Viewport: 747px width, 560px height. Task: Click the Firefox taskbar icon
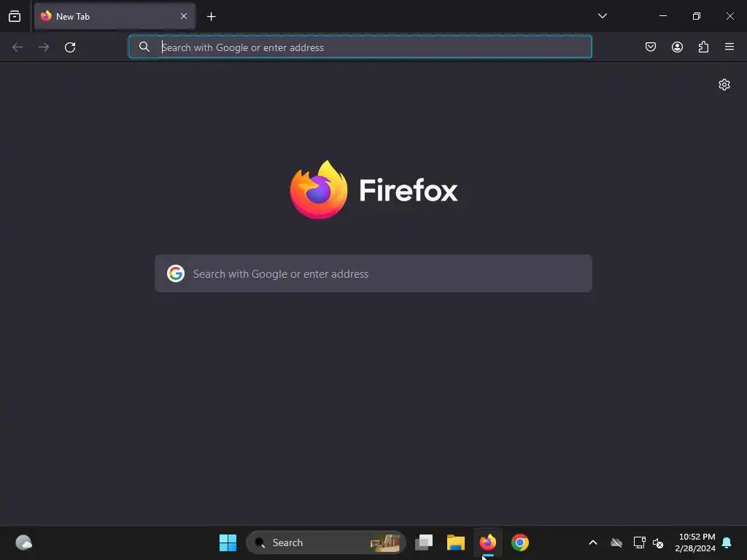coord(488,542)
